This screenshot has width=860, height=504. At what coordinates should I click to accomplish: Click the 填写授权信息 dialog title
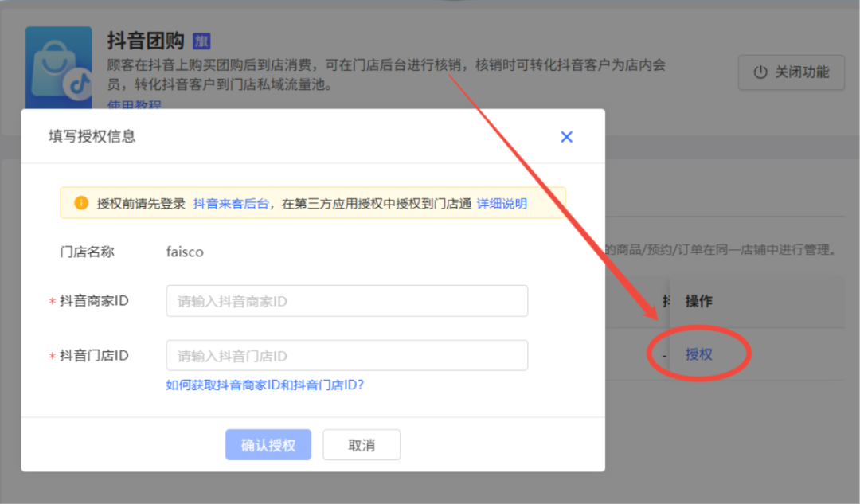tap(92, 136)
